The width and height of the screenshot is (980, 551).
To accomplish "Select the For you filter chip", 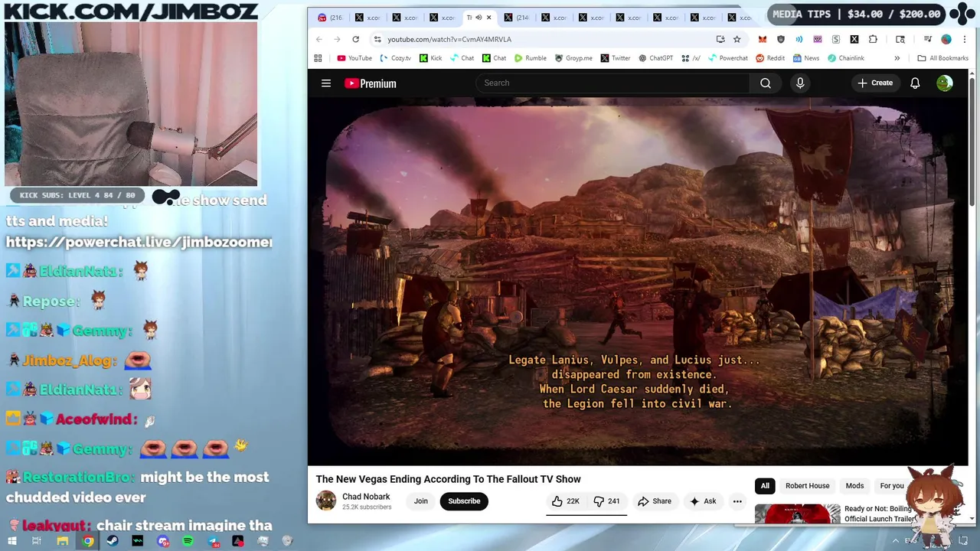I will coord(892,486).
